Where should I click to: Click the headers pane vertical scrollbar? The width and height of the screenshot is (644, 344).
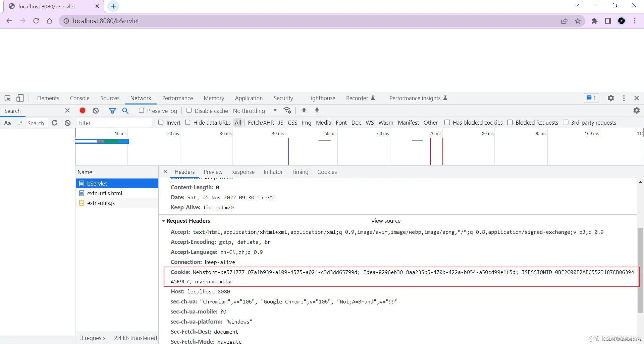point(640,270)
